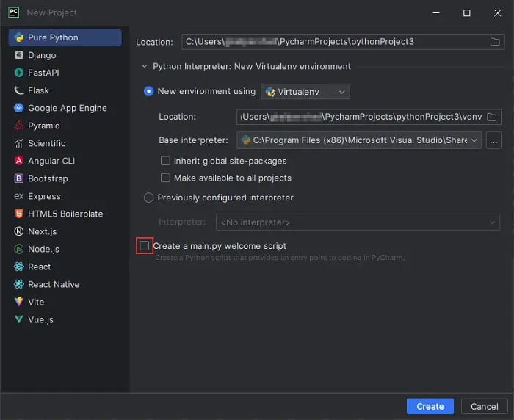Viewport: 514px width, 420px height.
Task: Pick the Flask project icon
Action: pos(19,90)
